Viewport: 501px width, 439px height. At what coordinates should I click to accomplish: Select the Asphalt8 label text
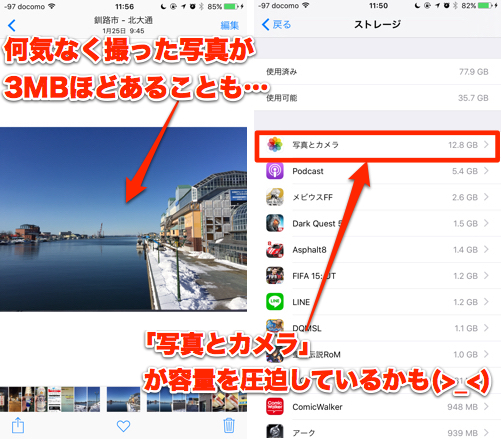[309, 250]
